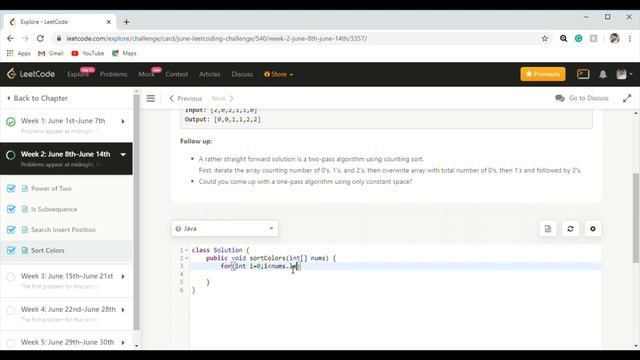Screen dimensions: 640x360
Task: Open the user avatar menu
Action: [624, 74]
